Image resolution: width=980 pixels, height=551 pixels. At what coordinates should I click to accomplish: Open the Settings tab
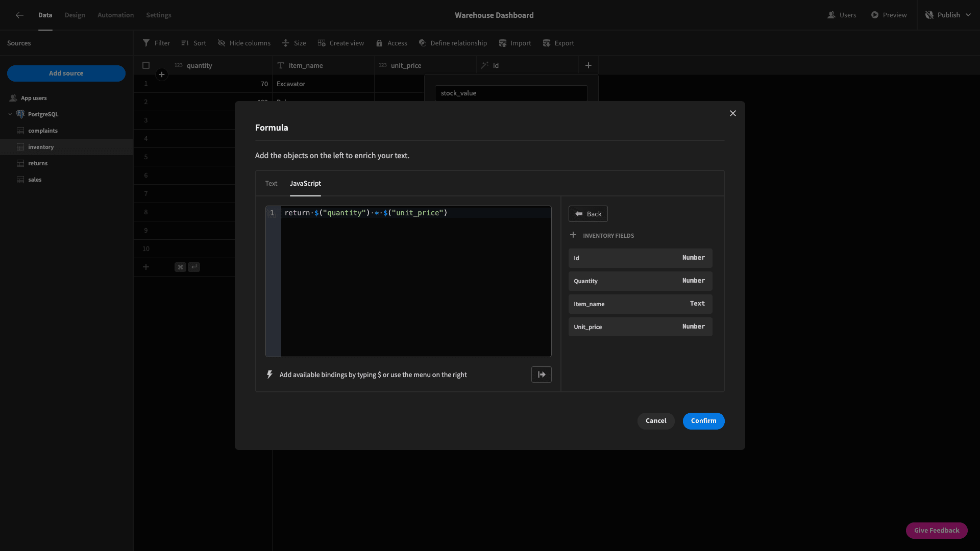tap(159, 15)
